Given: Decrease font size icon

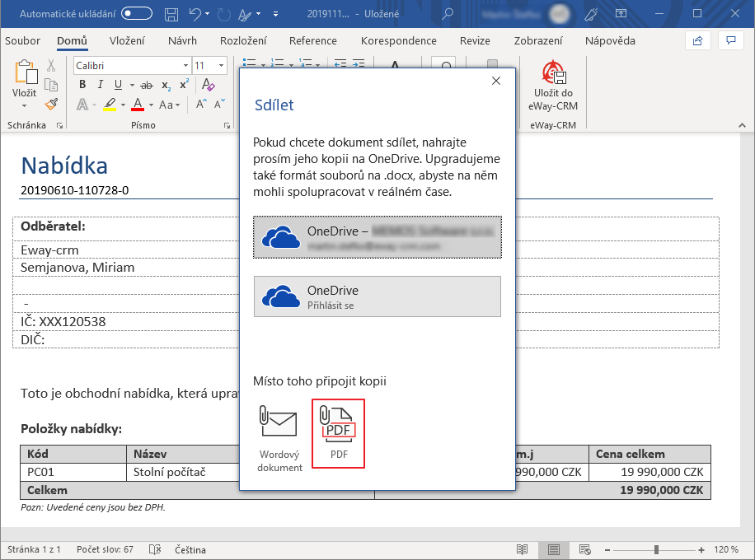Looking at the screenshot, I should coord(219,104).
